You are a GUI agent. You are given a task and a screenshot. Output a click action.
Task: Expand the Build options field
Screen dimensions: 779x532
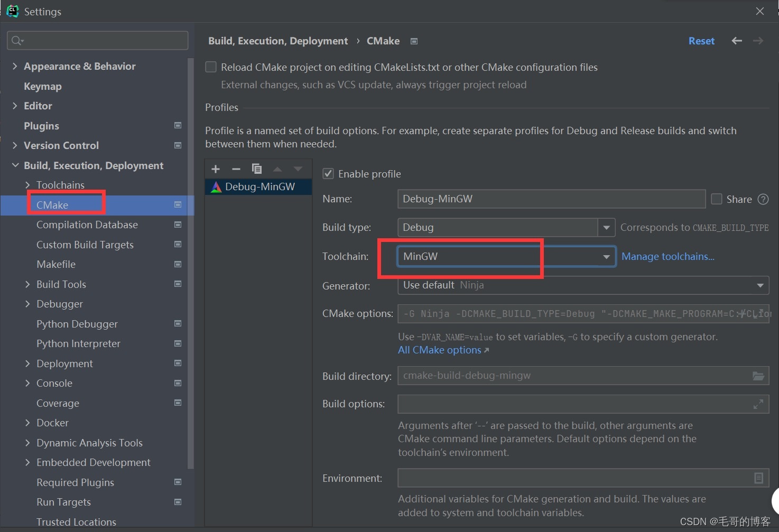point(758,404)
